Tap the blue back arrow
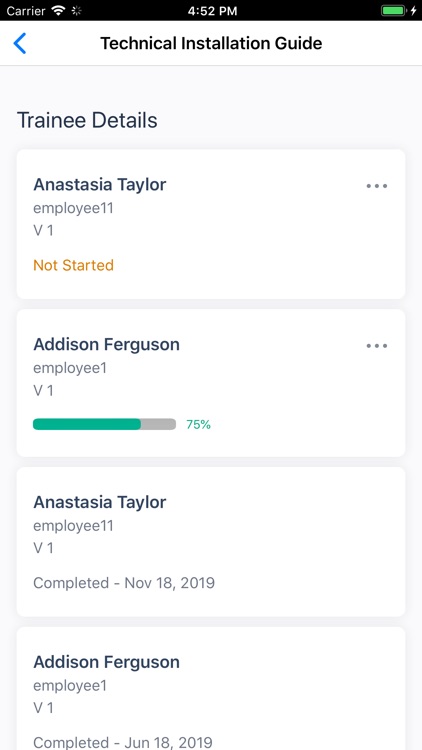422x750 pixels. click(x=19, y=44)
